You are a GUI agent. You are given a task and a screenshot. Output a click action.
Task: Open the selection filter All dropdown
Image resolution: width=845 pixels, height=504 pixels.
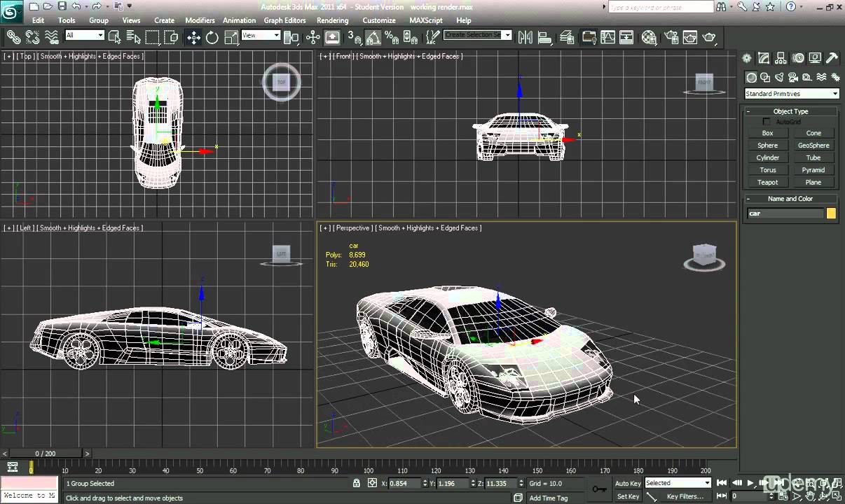click(x=85, y=36)
